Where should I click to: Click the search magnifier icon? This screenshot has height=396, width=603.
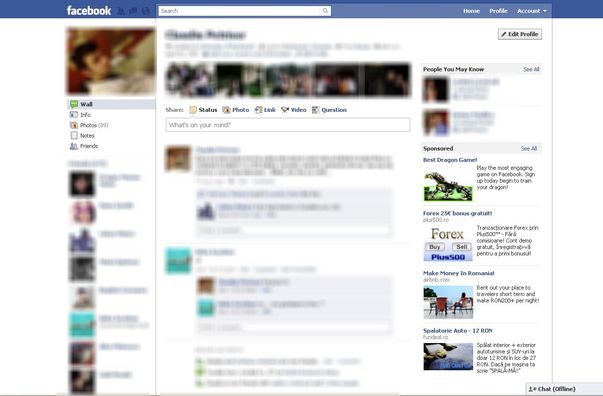point(325,11)
